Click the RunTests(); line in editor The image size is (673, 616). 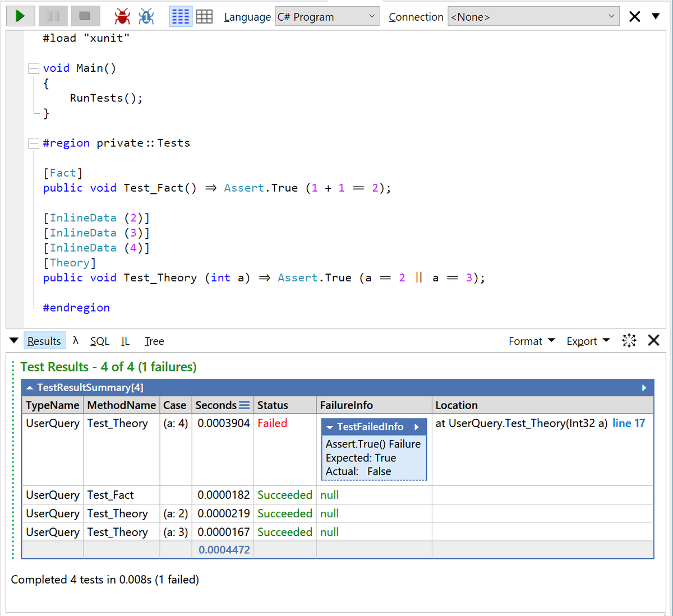tap(106, 98)
